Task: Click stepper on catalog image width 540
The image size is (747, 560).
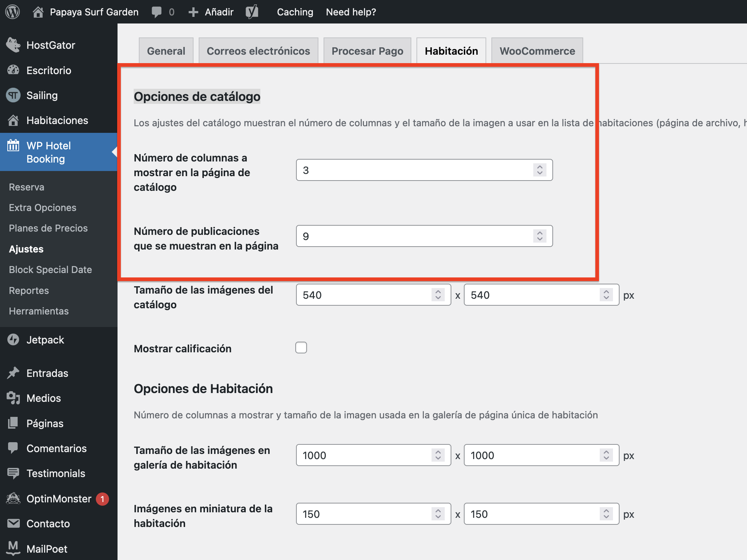Action: point(438,295)
